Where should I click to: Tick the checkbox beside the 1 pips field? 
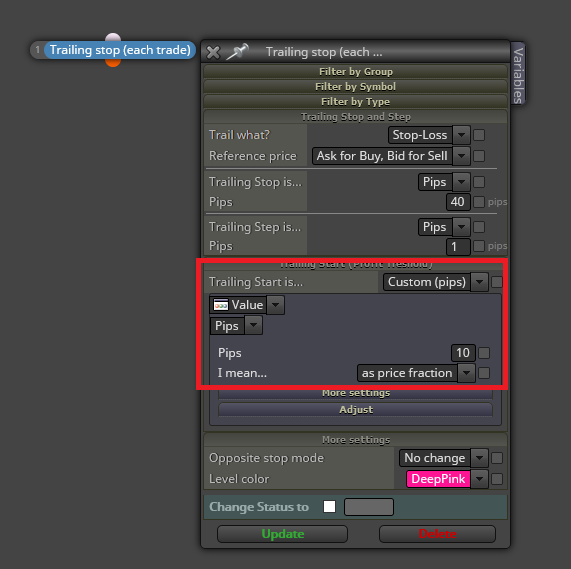[479, 246]
